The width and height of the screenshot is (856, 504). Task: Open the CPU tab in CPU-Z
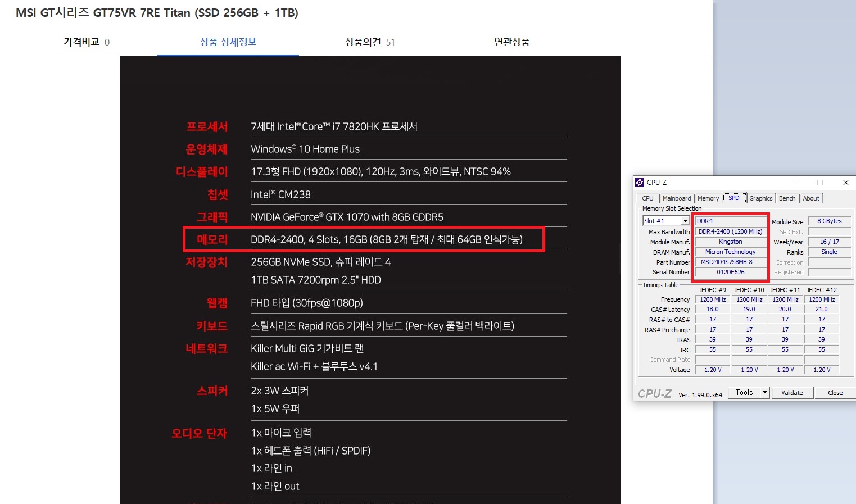[647, 198]
